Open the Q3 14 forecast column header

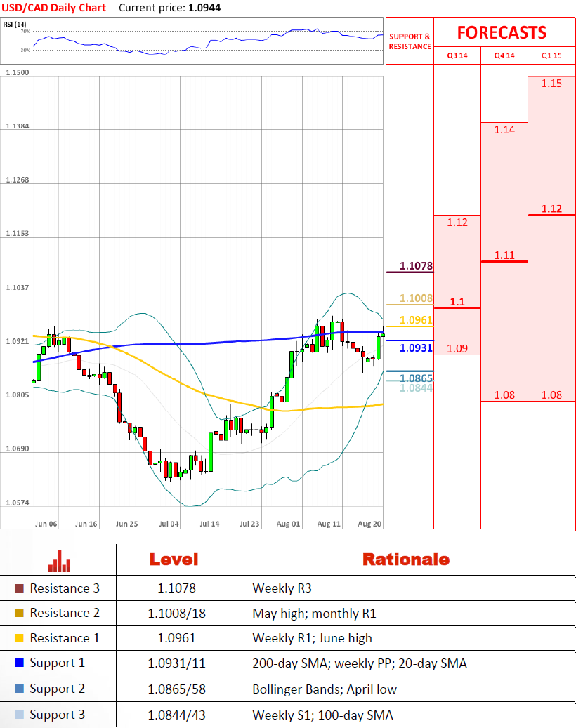tap(457, 55)
